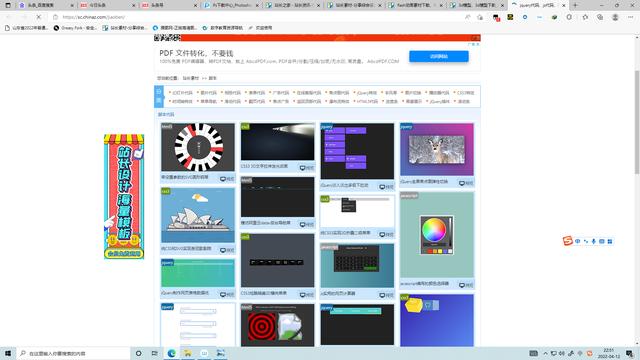This screenshot has height=360, width=640.
Task: Activate the microphone icon on the Sogou toolbar
Action: 593,241
